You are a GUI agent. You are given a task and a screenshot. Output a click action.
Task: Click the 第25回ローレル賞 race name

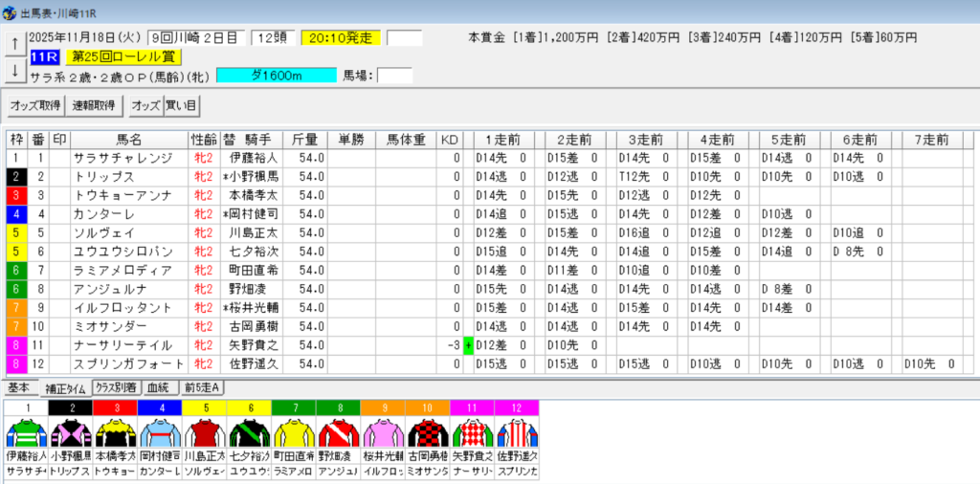[x=123, y=57]
